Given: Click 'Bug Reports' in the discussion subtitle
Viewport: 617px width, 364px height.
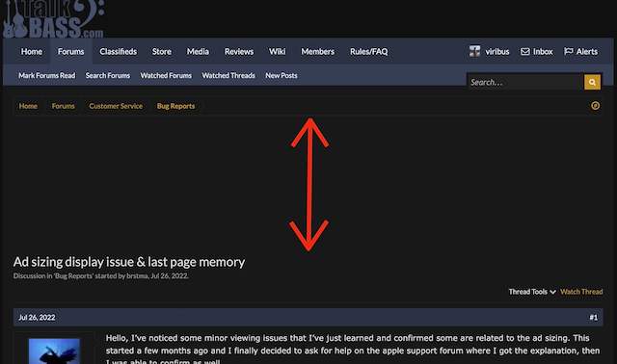Looking at the screenshot, I should click(73, 276).
